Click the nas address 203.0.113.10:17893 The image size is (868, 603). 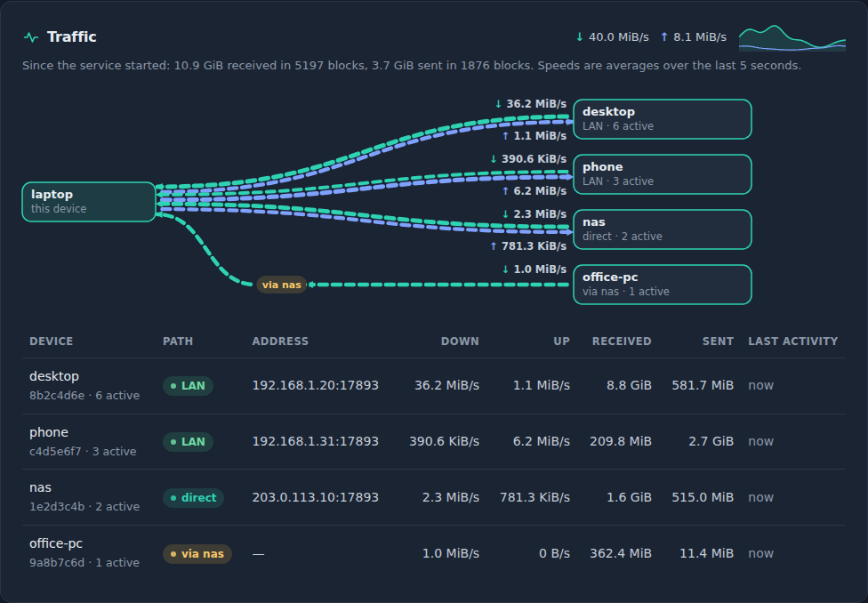tap(316, 497)
